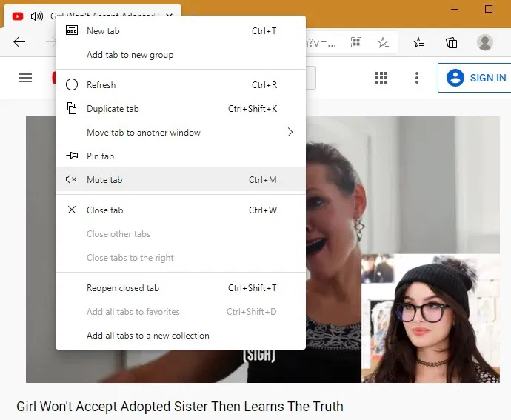Viewport: 511px width, 420px height.
Task: Click the QR code icon in address bar
Action: 355,43
